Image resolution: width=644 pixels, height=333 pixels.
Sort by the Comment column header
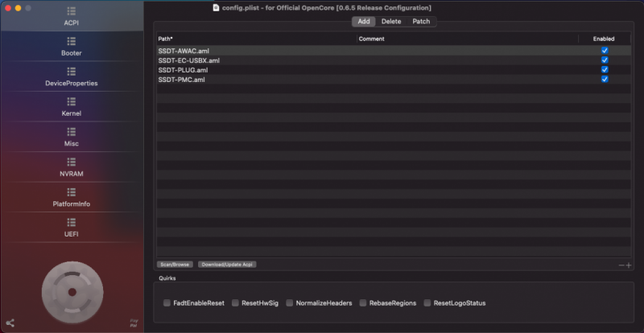point(468,39)
